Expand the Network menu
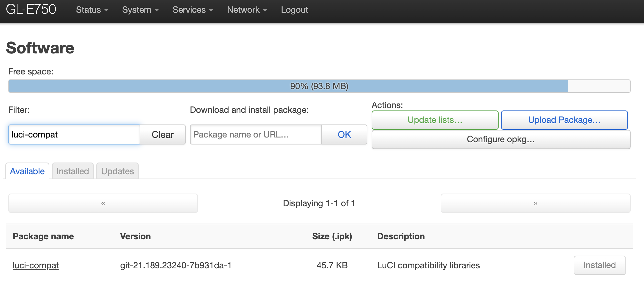The width and height of the screenshot is (644, 287). pyautogui.click(x=247, y=10)
